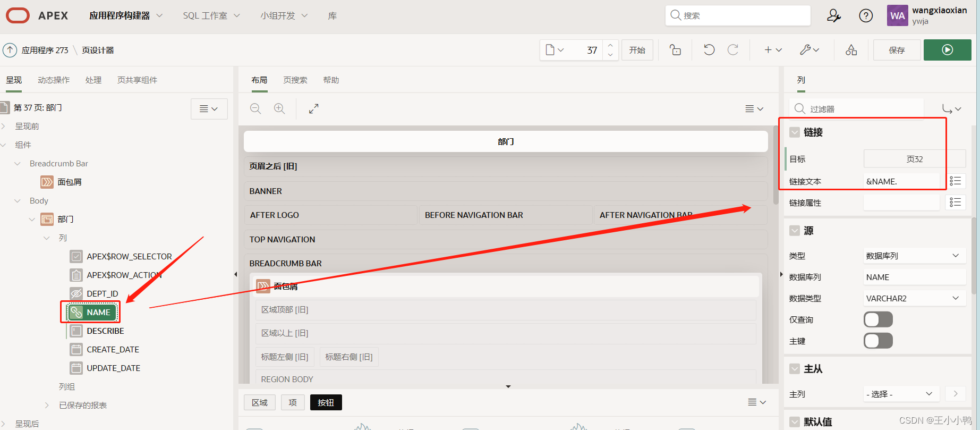Click the back-to-application up arrow icon
This screenshot has height=430, width=980.
pyautogui.click(x=10, y=50)
